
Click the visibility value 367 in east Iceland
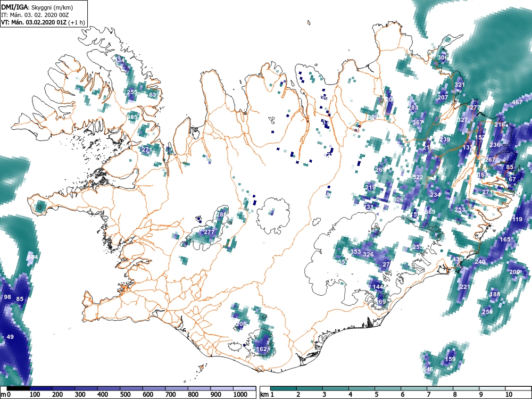(x=418, y=122)
